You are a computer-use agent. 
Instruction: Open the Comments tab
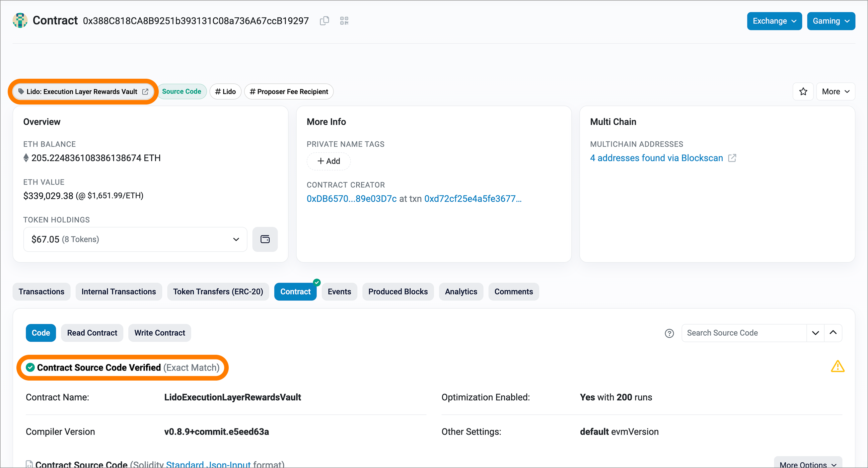click(x=513, y=292)
